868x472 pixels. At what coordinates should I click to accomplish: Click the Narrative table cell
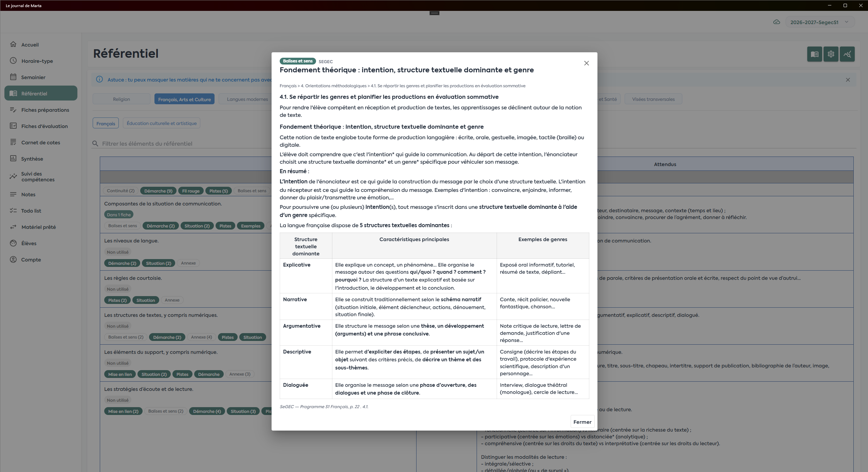[306, 306]
